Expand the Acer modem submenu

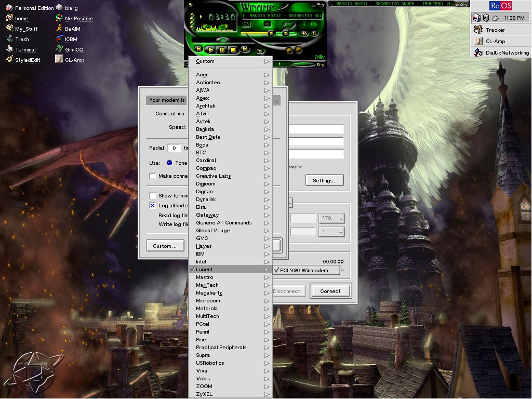[231, 75]
